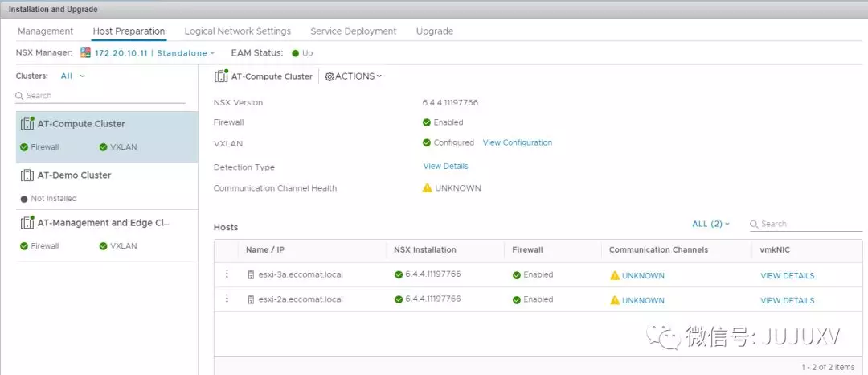Viewport: 868px width, 375px height.
Task: Expand the NSX Manager Standalone dropdown
Action: pyautogui.click(x=212, y=53)
